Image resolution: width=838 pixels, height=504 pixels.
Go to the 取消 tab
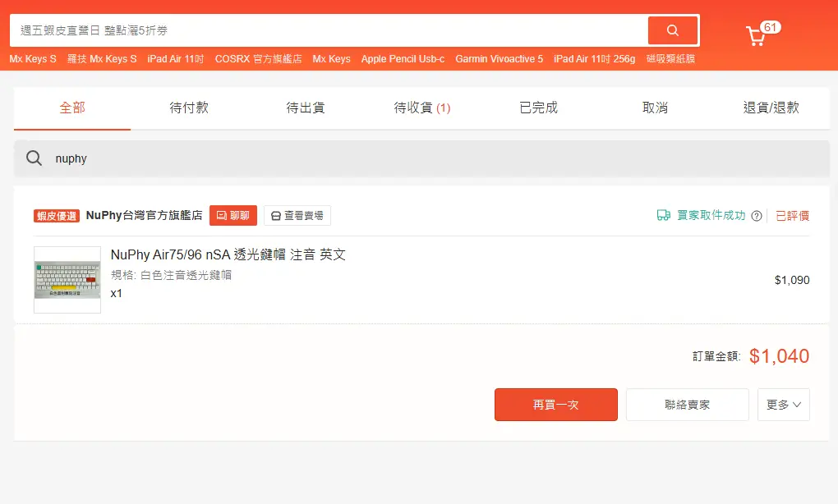click(x=655, y=108)
